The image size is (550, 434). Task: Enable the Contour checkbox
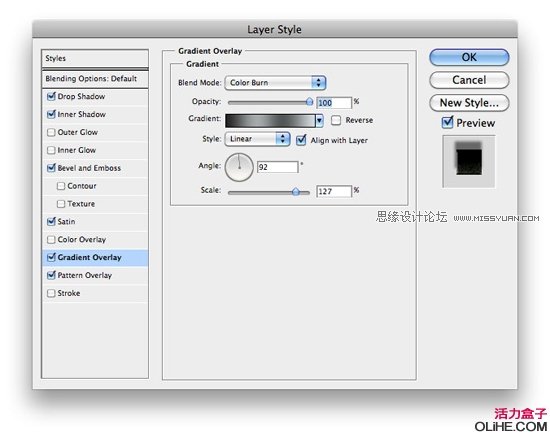click(x=61, y=186)
